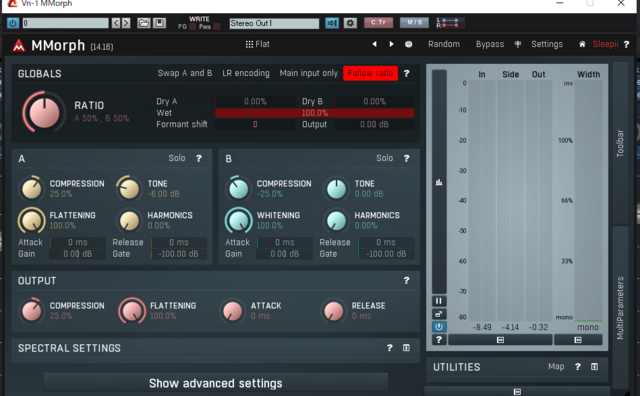Toggle Solo for section B

(x=384, y=158)
